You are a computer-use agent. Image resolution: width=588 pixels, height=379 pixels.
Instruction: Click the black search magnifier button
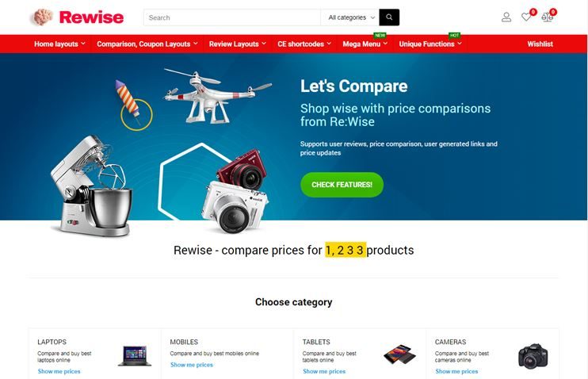coord(389,17)
